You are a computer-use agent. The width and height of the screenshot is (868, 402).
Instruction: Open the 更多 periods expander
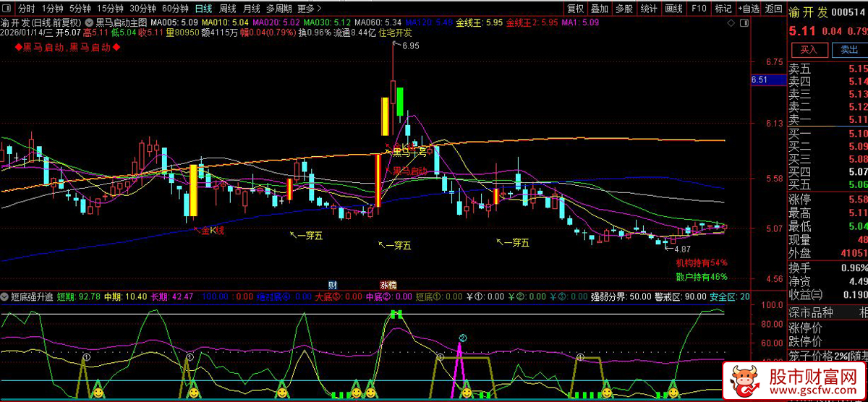310,9
